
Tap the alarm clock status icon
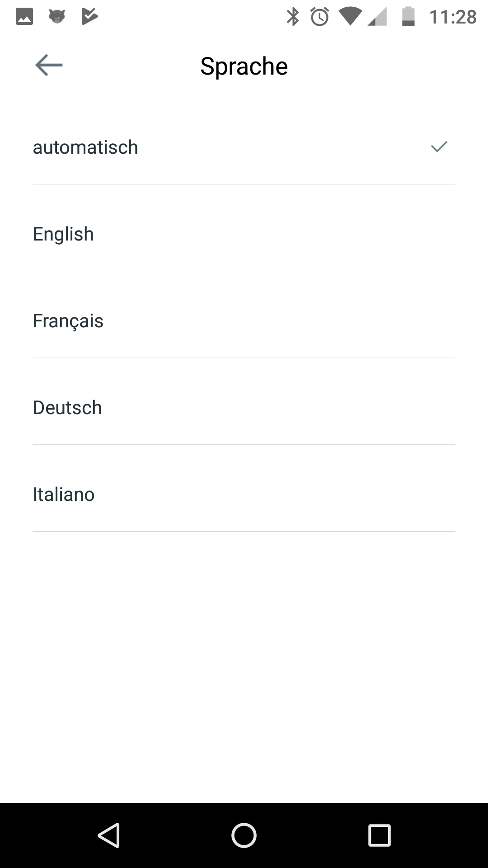319,17
